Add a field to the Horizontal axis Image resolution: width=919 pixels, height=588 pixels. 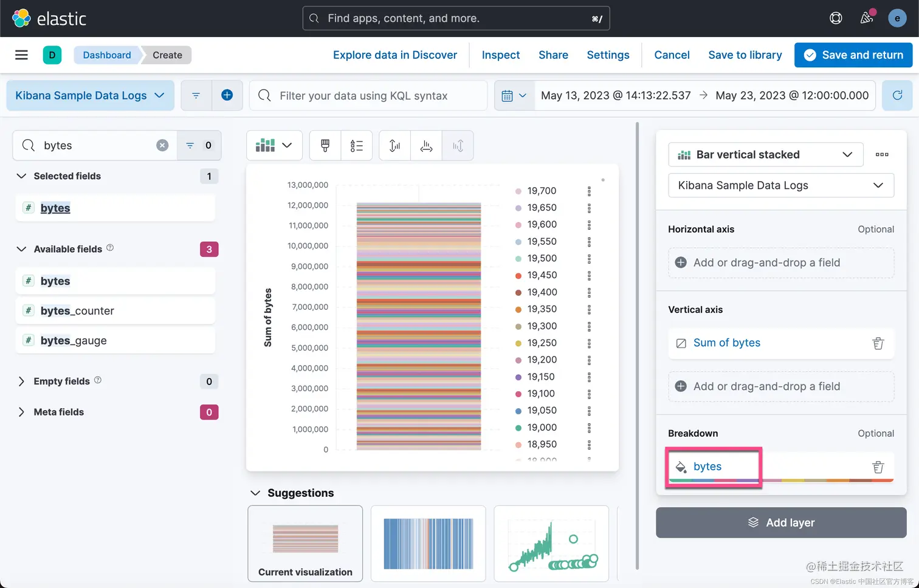781,262
